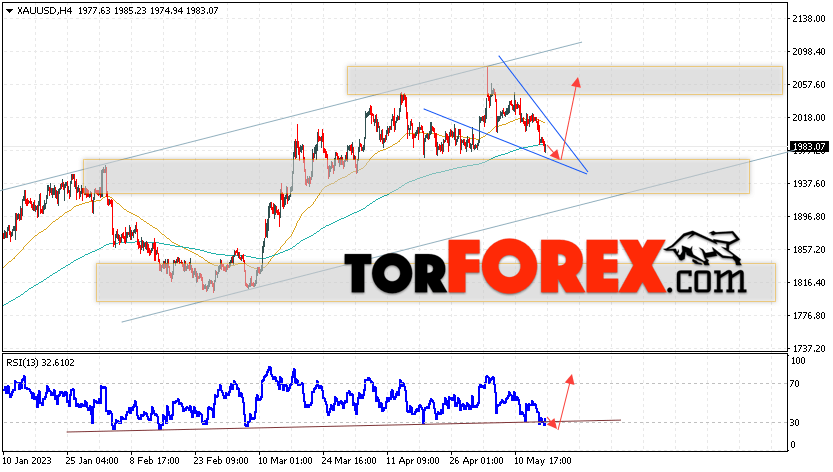
Task: Click the 11 Apr 09:00 time label
Action: [x=413, y=460]
